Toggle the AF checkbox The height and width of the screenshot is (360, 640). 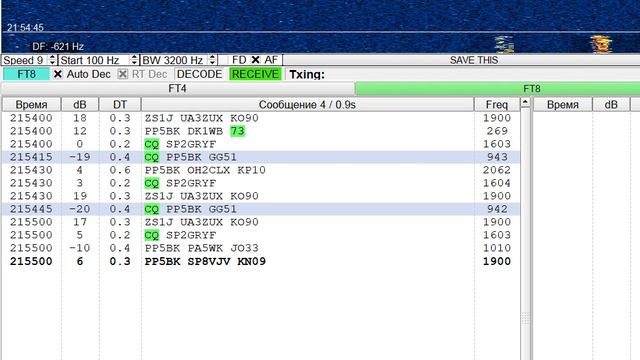(256, 60)
